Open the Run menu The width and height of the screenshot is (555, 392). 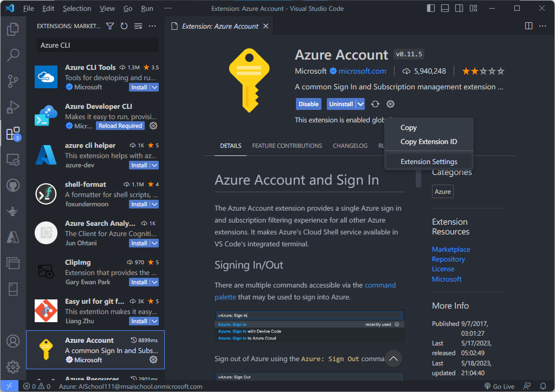pyautogui.click(x=147, y=8)
